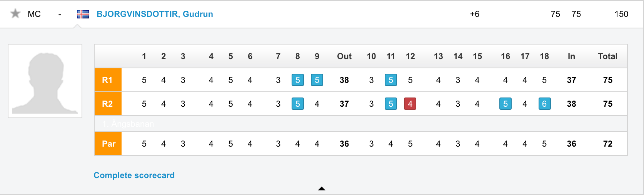Click the Iceland flag icon
The width and height of the screenshot is (644, 195).
point(83,14)
